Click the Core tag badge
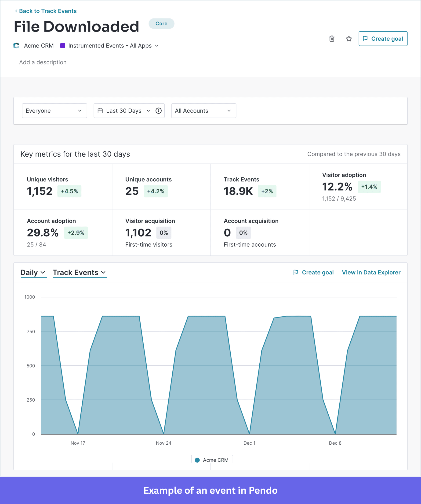Screen dimensions: 421x504 coord(161,24)
